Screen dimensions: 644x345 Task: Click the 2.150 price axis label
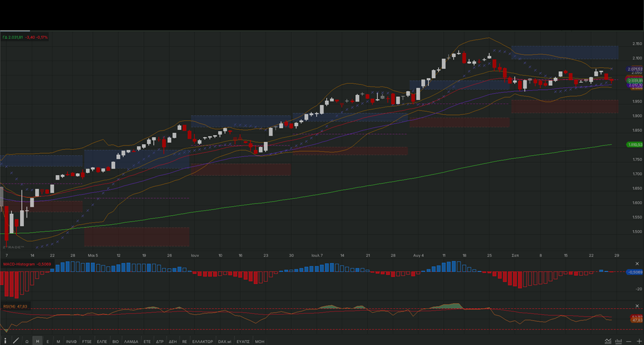[638, 43]
